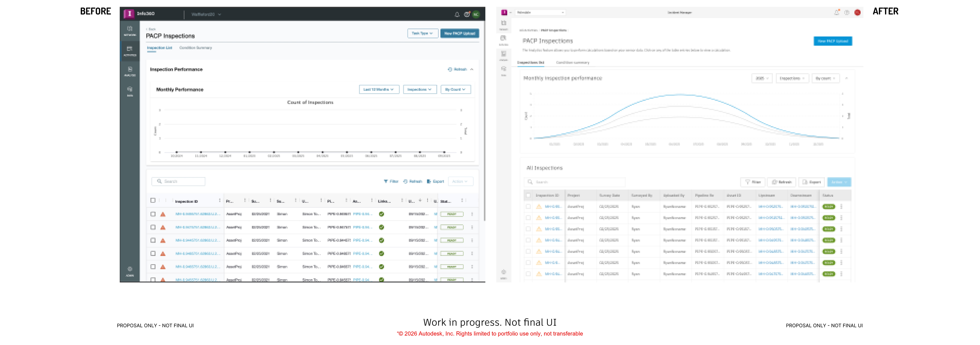Click dark blue New PACP Upload in BEFORE

(x=460, y=33)
